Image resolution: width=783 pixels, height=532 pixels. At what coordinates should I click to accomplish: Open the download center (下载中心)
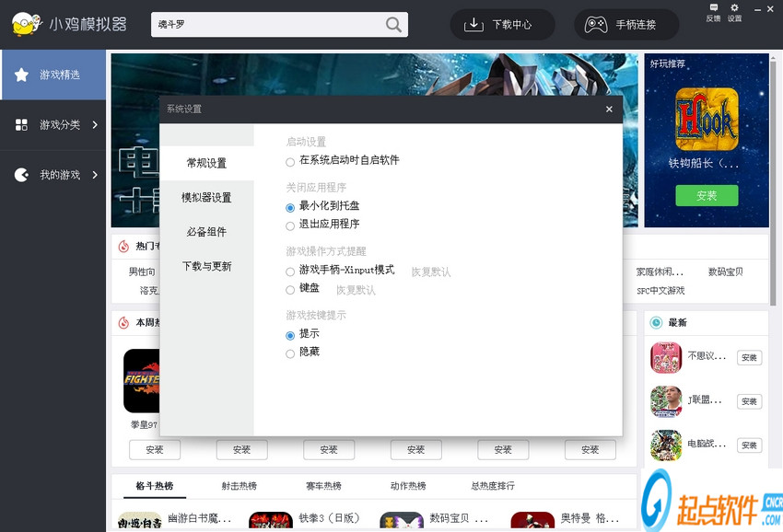pos(502,25)
